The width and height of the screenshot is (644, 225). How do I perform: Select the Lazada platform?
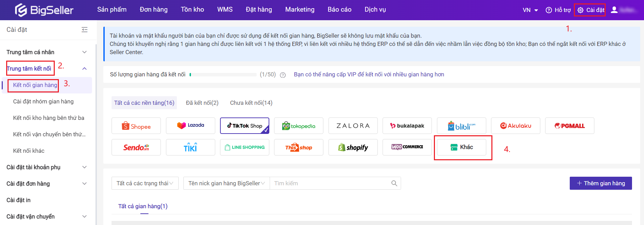coord(191,126)
